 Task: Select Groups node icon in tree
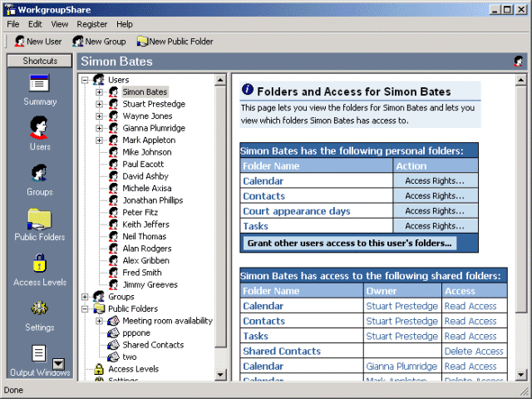point(99,297)
